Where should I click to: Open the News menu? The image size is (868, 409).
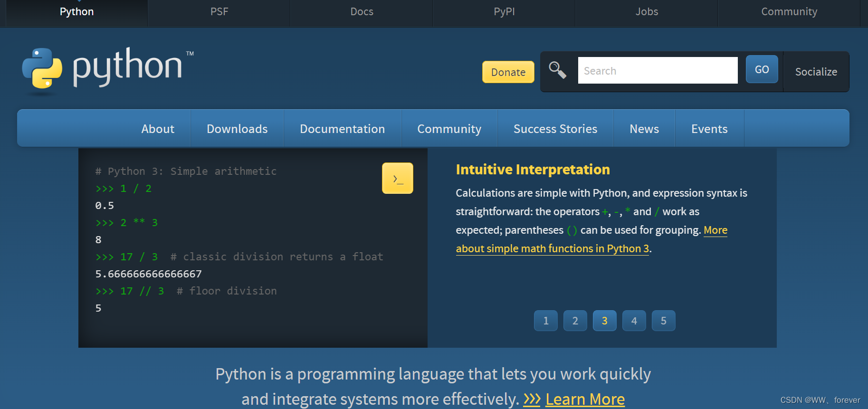tap(644, 129)
